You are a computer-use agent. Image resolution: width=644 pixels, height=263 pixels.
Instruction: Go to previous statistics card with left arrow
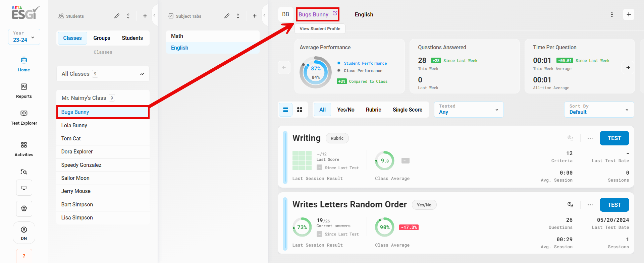point(284,67)
